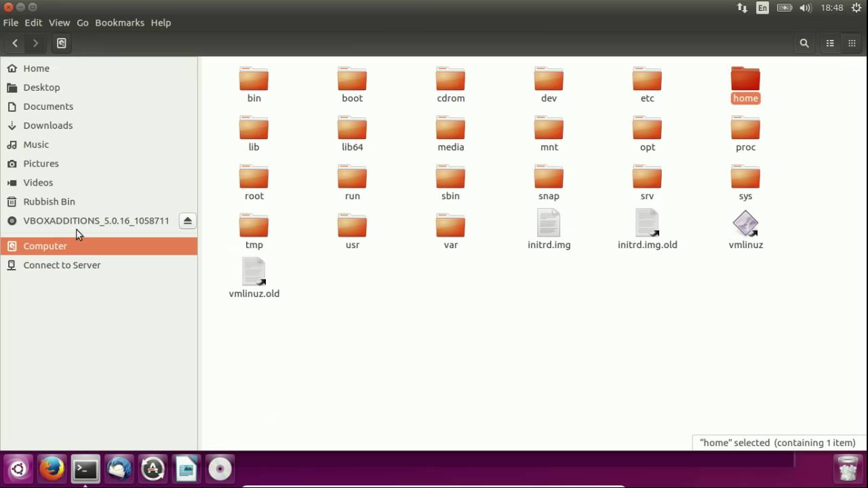
Task: Launch Firefox from the dock
Action: click(x=51, y=468)
